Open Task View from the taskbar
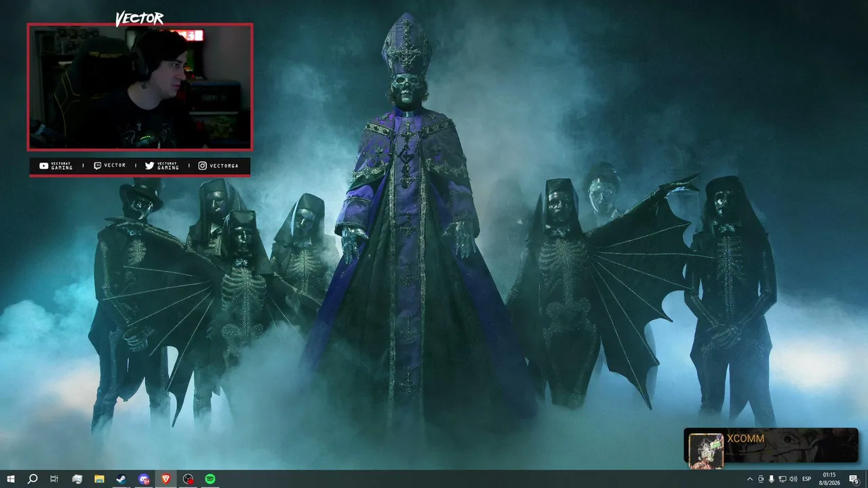Image resolution: width=868 pixels, height=488 pixels. pos(54,479)
